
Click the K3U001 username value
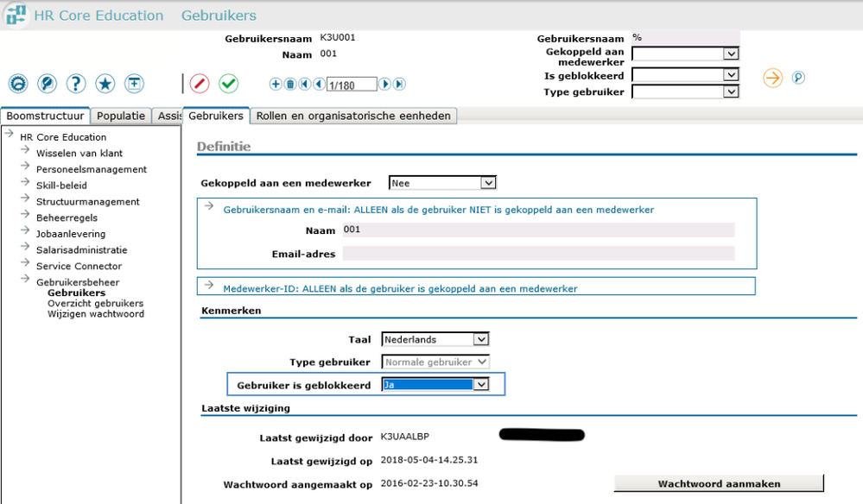pos(338,37)
